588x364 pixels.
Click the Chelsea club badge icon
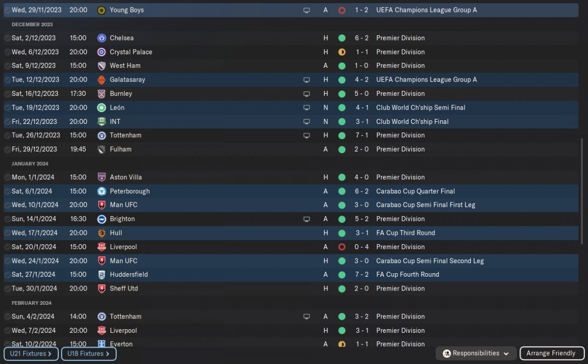click(102, 38)
